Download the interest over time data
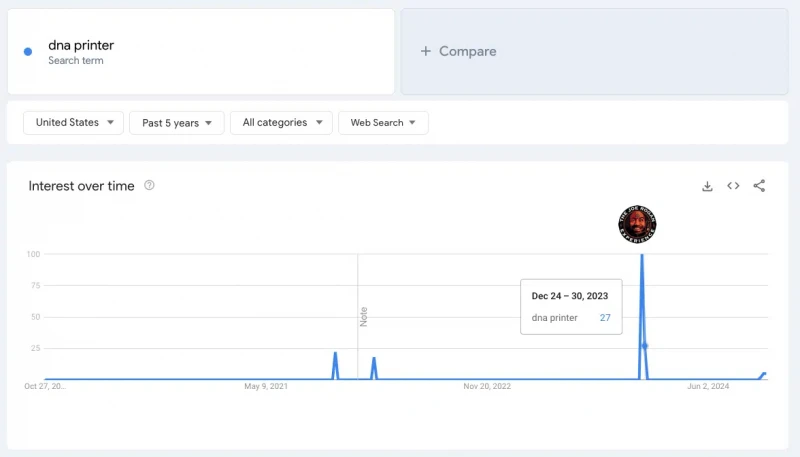This screenshot has height=457, width=800. [x=707, y=186]
